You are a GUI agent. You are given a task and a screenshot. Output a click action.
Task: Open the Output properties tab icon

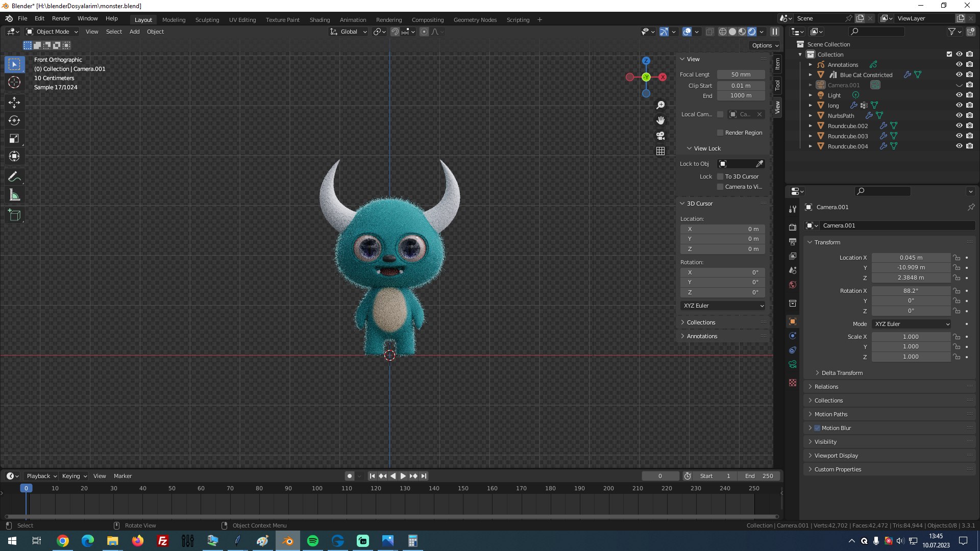[793, 241]
